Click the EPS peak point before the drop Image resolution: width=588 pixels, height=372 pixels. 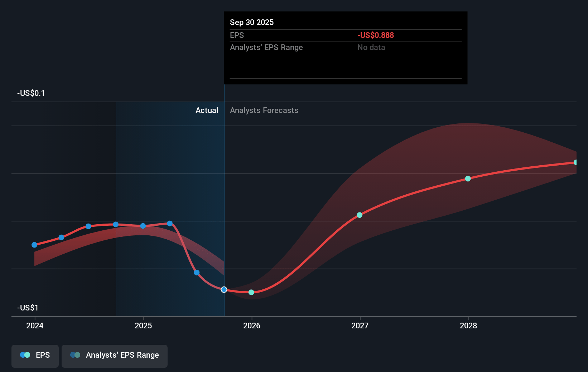170,224
